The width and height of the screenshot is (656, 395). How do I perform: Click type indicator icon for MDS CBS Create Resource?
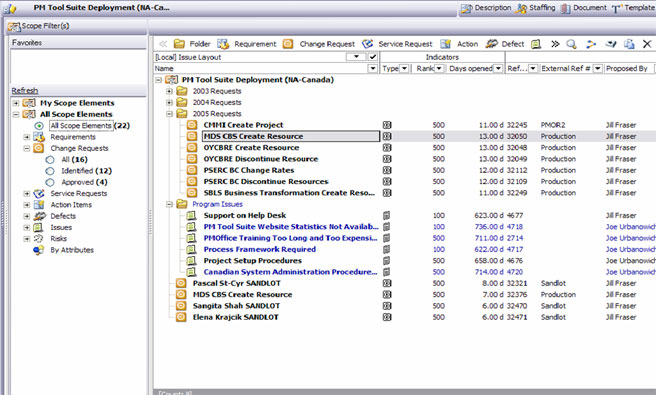387,136
